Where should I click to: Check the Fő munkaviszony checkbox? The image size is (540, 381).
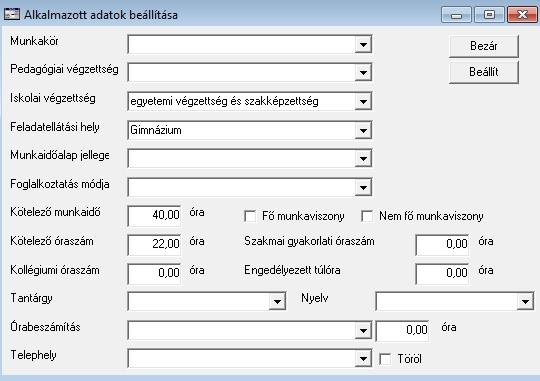(250, 216)
